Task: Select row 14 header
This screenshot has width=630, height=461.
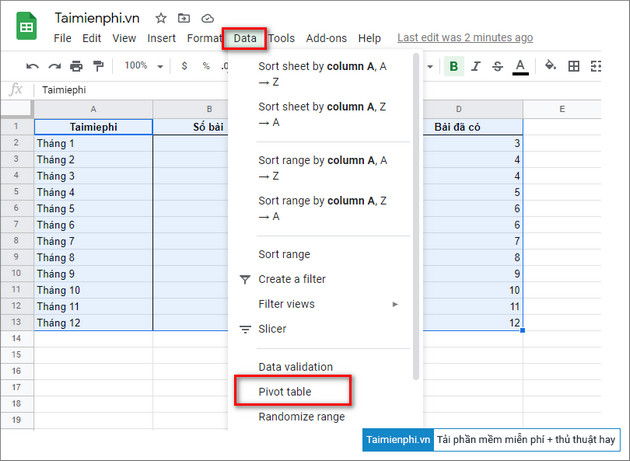Action: (16, 338)
